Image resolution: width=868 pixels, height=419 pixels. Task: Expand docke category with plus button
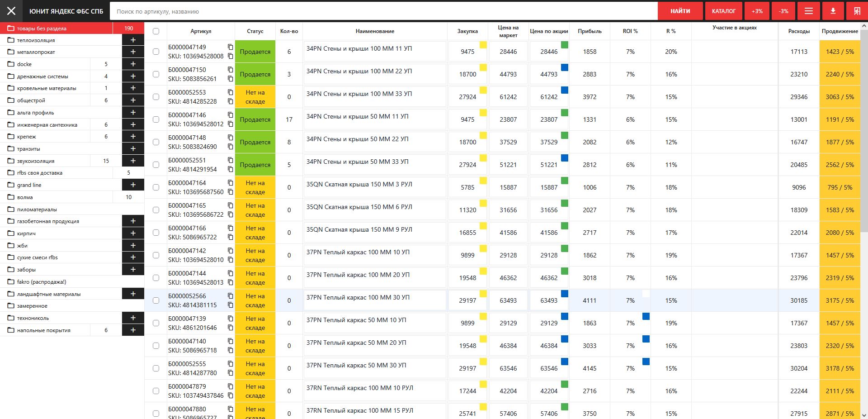point(133,64)
